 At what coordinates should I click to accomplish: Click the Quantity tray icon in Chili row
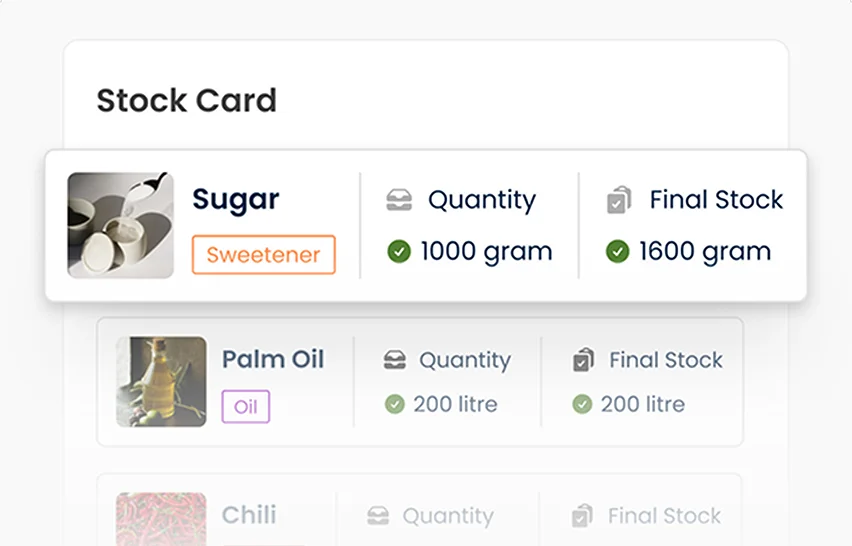click(x=378, y=516)
